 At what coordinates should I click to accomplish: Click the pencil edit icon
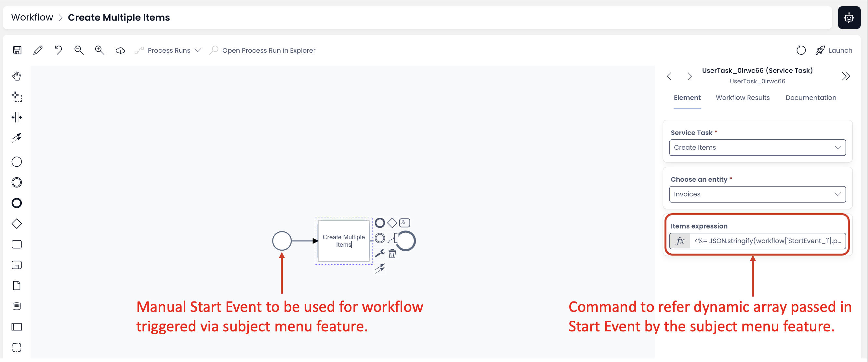[38, 50]
